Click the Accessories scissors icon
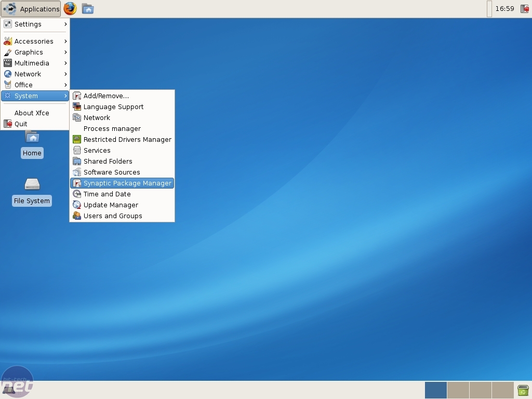 [7, 42]
